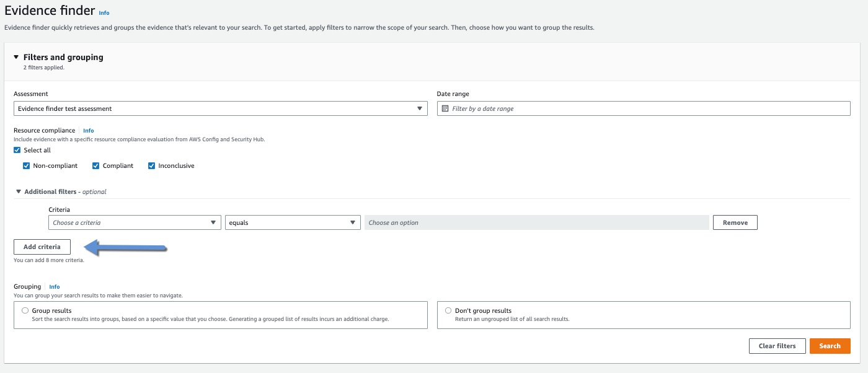
Task: Uncheck the 'Select all' checkbox
Action: tap(17, 149)
